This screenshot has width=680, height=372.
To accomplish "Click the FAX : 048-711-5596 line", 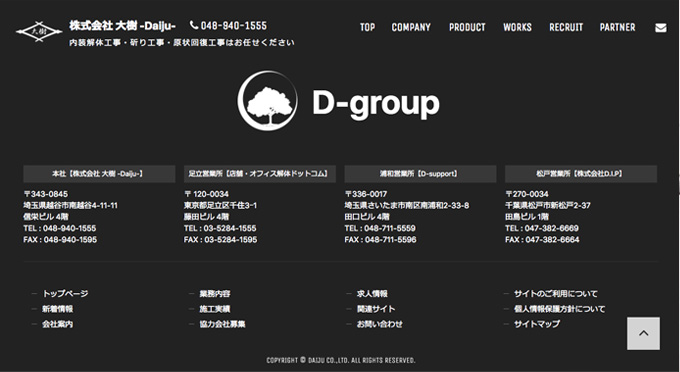I will pyautogui.click(x=380, y=239).
